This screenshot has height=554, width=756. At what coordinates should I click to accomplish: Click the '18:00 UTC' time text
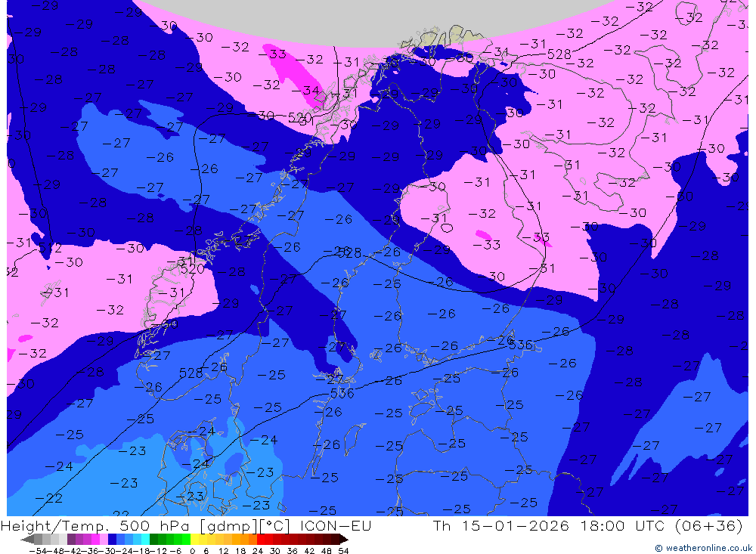[x=622, y=525]
